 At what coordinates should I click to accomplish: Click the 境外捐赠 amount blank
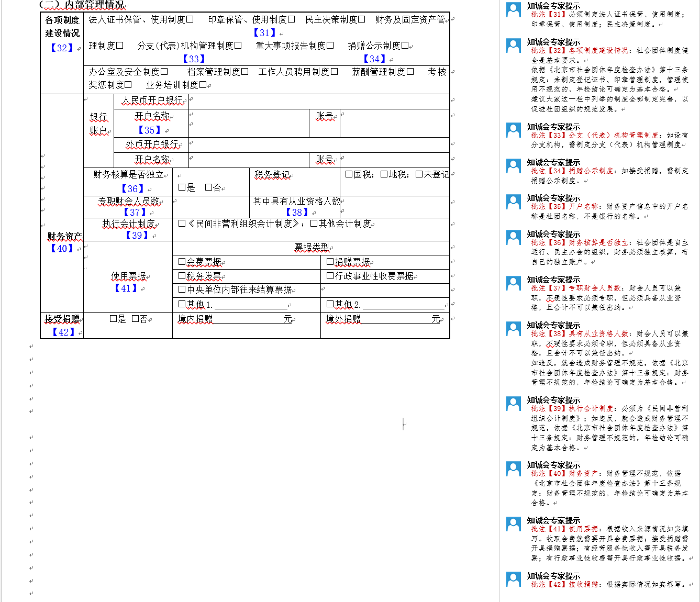[x=396, y=319]
